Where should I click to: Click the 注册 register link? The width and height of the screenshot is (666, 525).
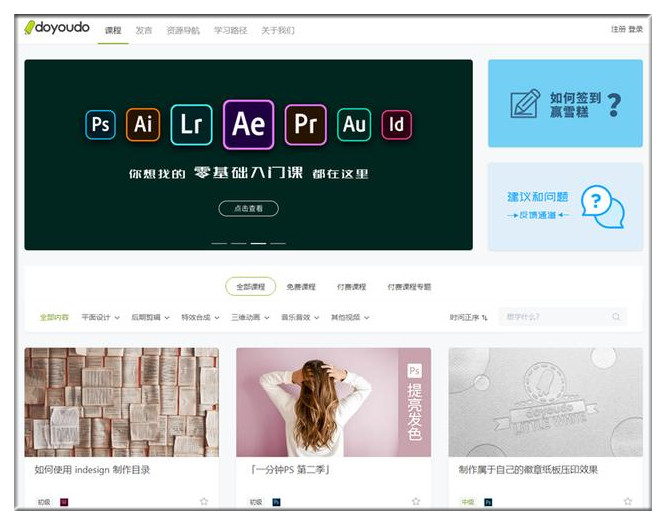618,29
